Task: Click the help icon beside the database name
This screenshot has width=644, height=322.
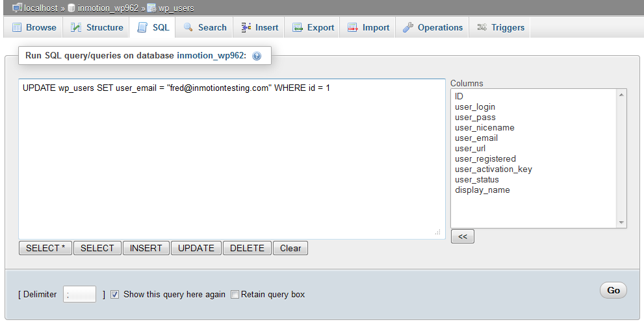Action: click(x=257, y=56)
